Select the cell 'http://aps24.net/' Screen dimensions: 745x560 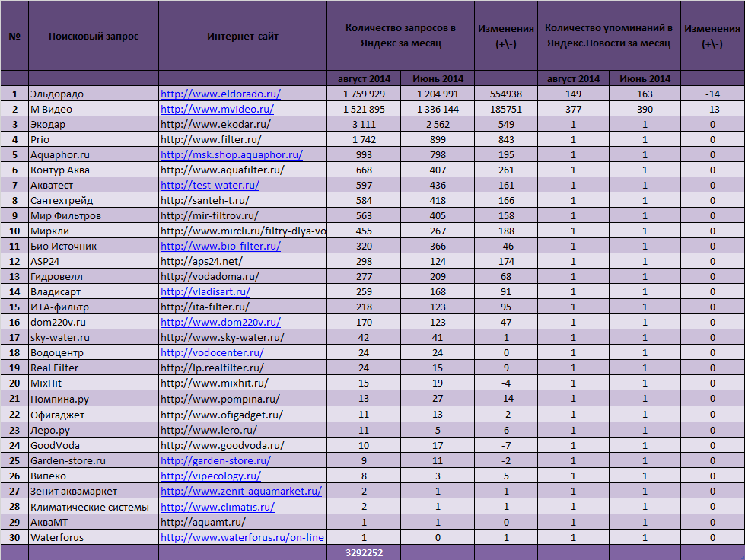pyautogui.click(x=243, y=261)
